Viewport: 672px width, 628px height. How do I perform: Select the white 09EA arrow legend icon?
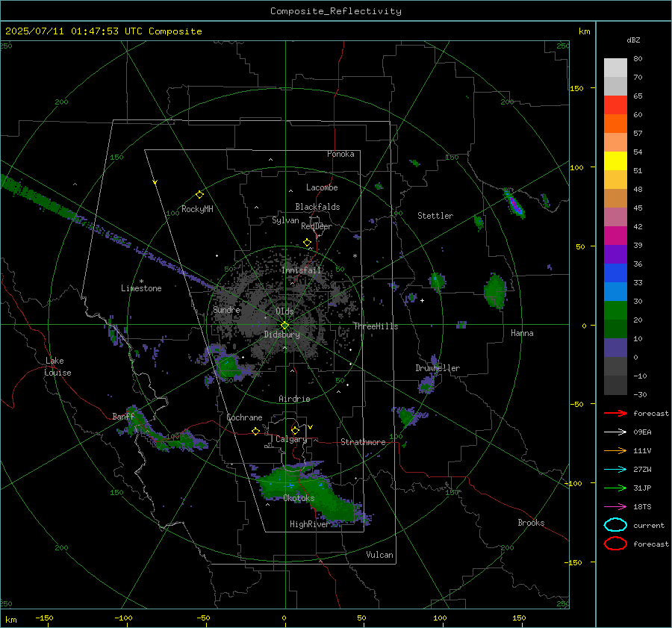pos(615,432)
